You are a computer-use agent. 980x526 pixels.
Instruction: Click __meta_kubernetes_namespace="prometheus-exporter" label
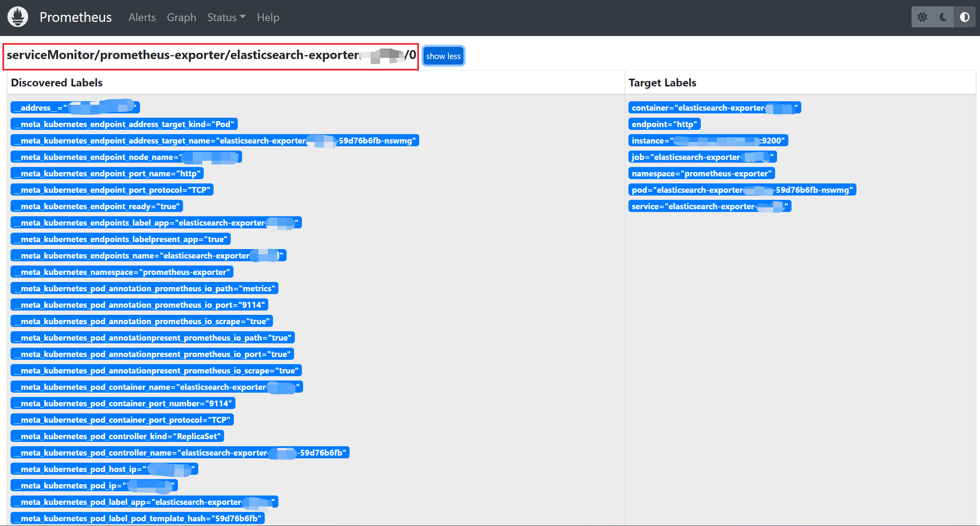coord(122,272)
